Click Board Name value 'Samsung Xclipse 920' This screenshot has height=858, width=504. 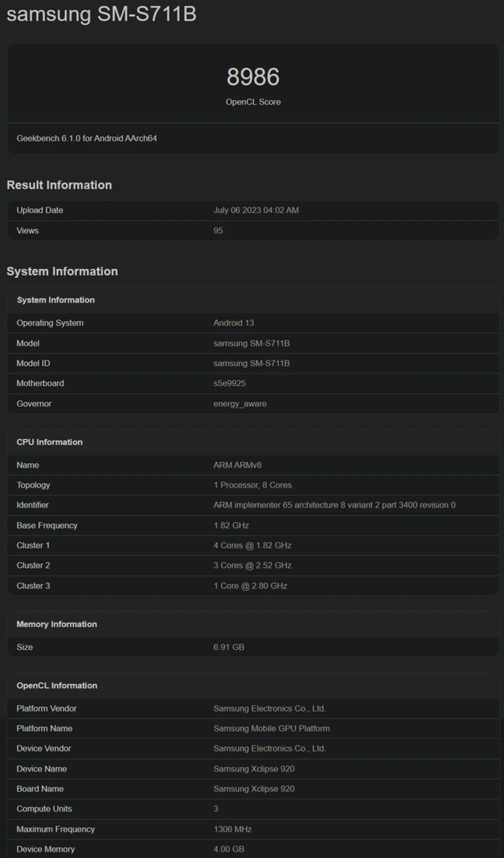pos(254,789)
